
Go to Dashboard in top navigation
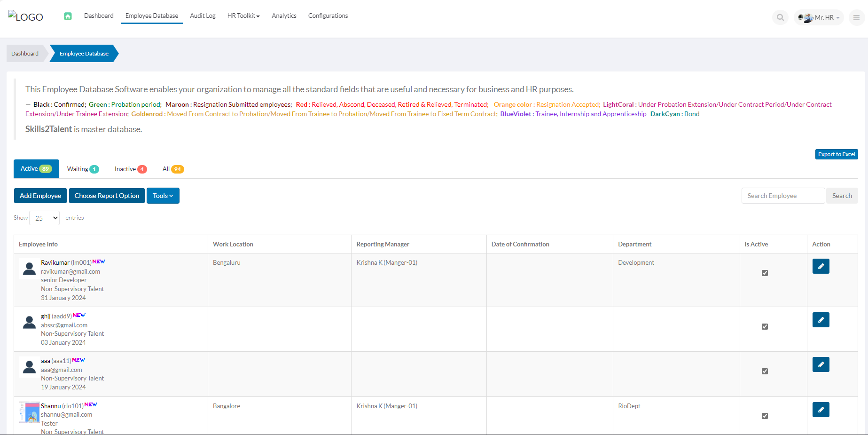99,16
